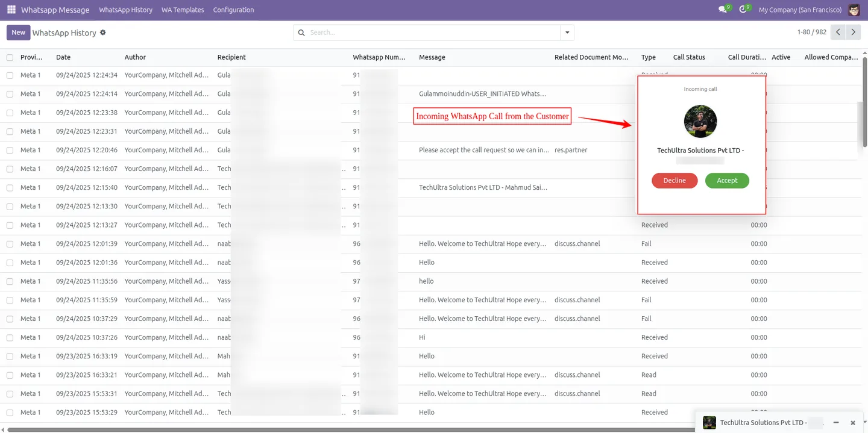Viewport: 868px width, 433px height.
Task: Open the activities clock icon
Action: (743, 10)
